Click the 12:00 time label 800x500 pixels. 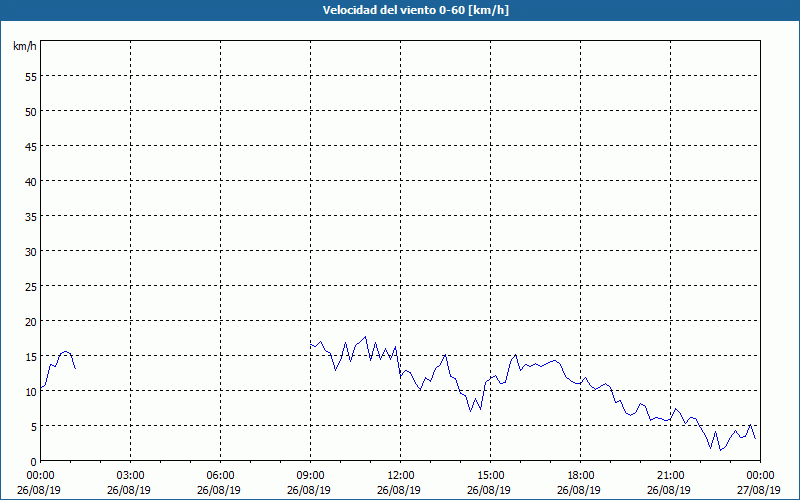(401, 476)
